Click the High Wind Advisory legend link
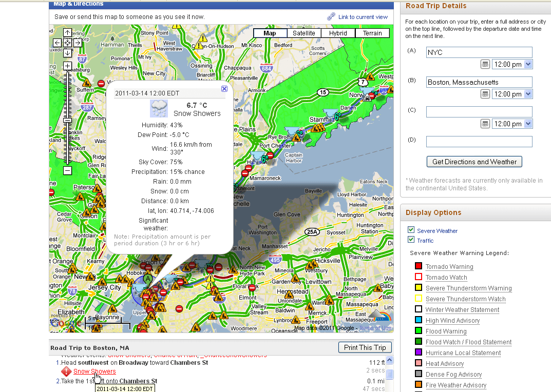Screen dimensions: 551x392 tap(452, 320)
